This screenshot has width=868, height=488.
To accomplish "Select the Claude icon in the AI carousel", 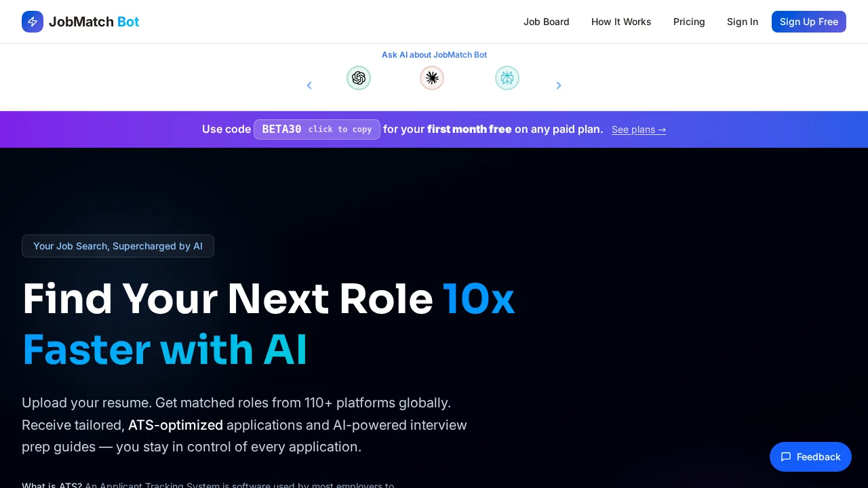I will coord(432,78).
